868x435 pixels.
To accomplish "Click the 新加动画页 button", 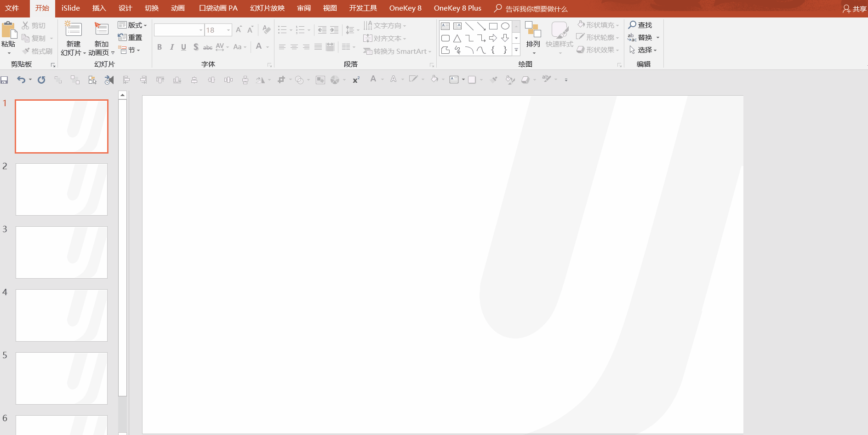I will click(x=101, y=38).
